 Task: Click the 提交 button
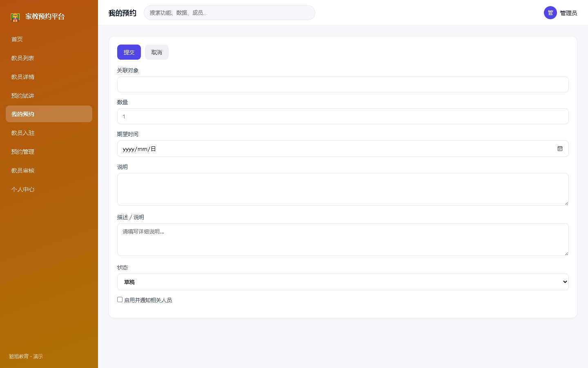tap(129, 52)
